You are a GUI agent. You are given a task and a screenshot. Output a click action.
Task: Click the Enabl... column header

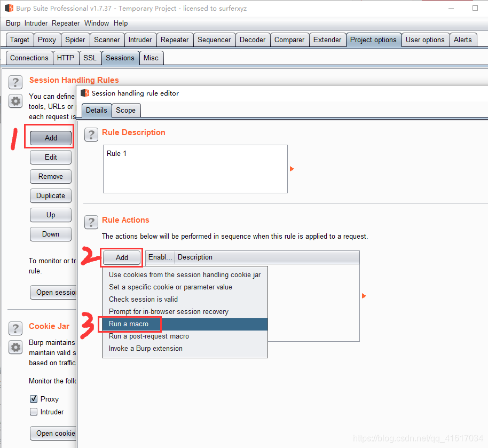pos(160,257)
